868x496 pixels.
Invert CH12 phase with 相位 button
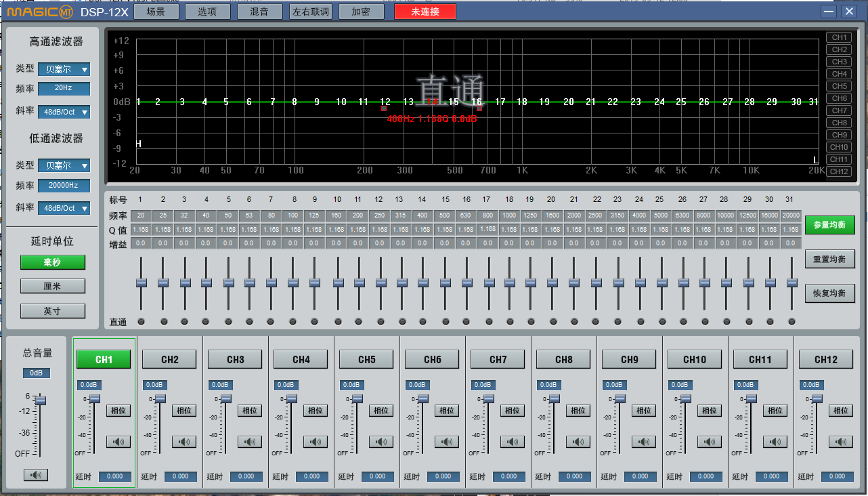point(841,410)
